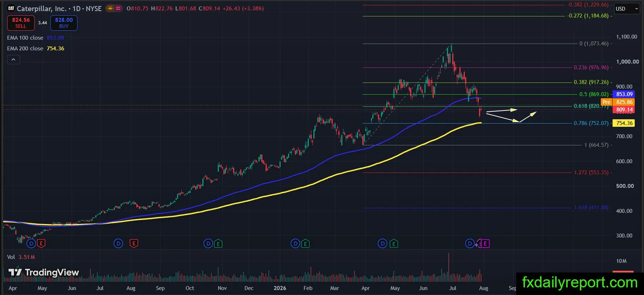The width and height of the screenshot is (644, 295).
Task: Select the EMA 200 close legend entry
Action: tap(36, 48)
